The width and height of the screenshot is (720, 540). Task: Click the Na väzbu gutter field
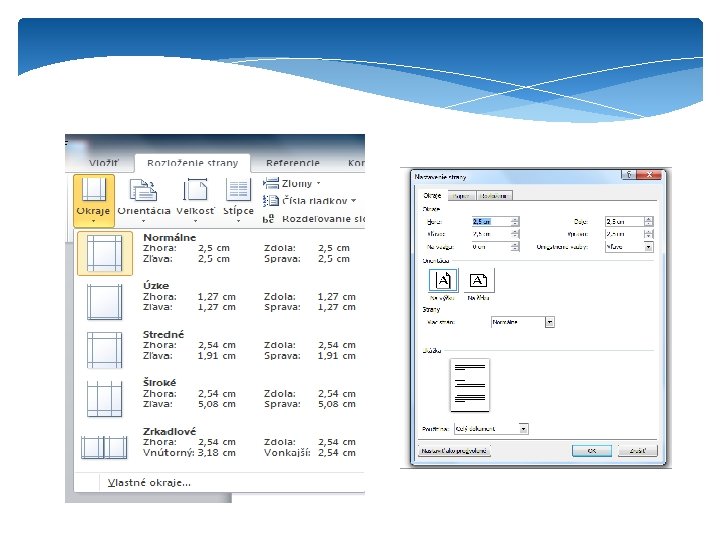(491, 247)
